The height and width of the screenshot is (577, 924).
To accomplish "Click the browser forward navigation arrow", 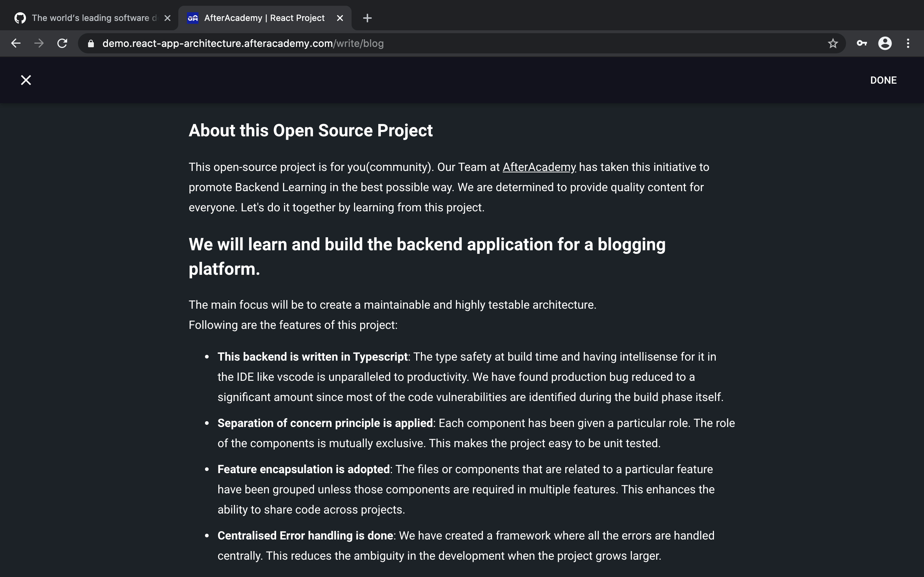I will coord(38,43).
